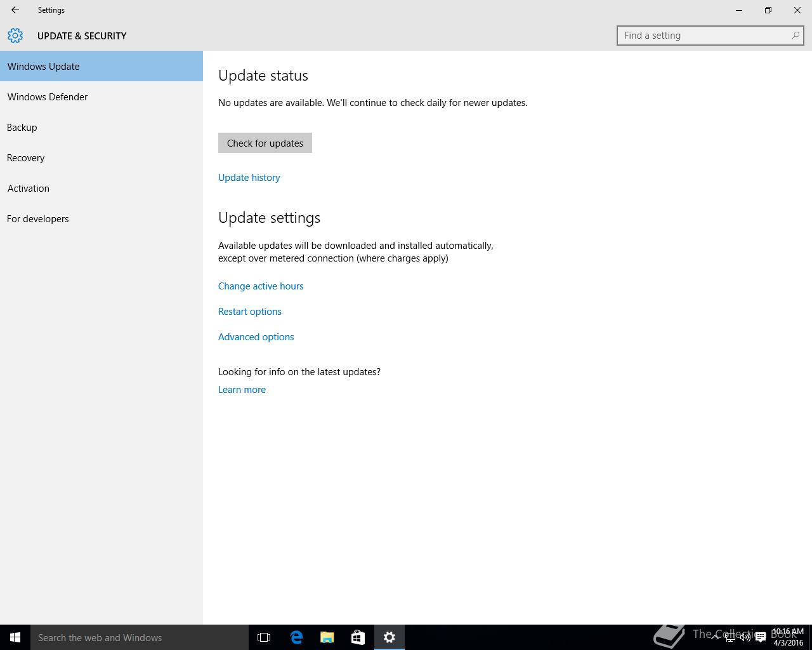Click the 'No updates are available' message
This screenshot has width=812, height=650.
[x=373, y=103]
